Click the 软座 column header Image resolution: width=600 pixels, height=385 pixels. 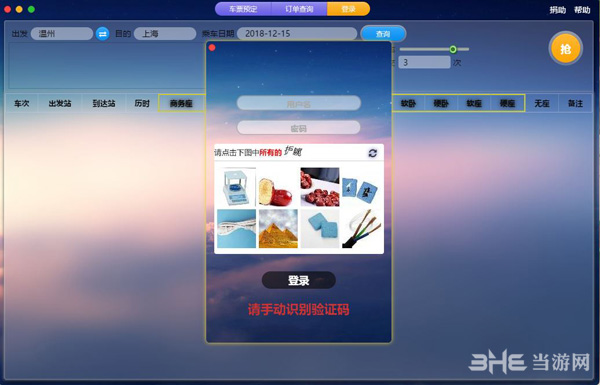coord(474,103)
